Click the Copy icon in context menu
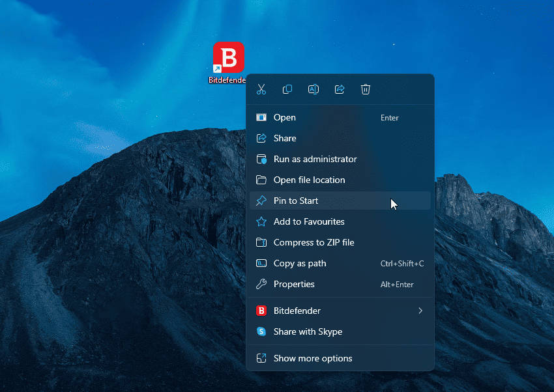 pos(287,89)
